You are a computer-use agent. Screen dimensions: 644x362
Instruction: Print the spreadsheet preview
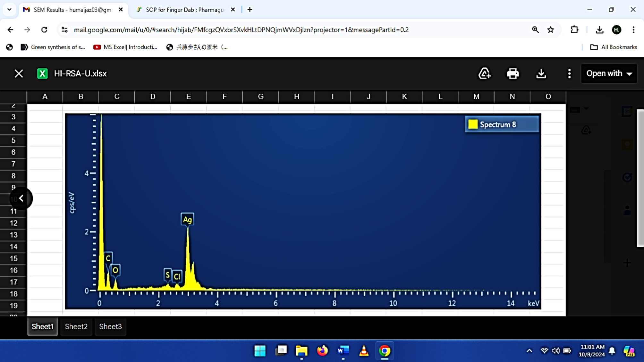click(513, 73)
